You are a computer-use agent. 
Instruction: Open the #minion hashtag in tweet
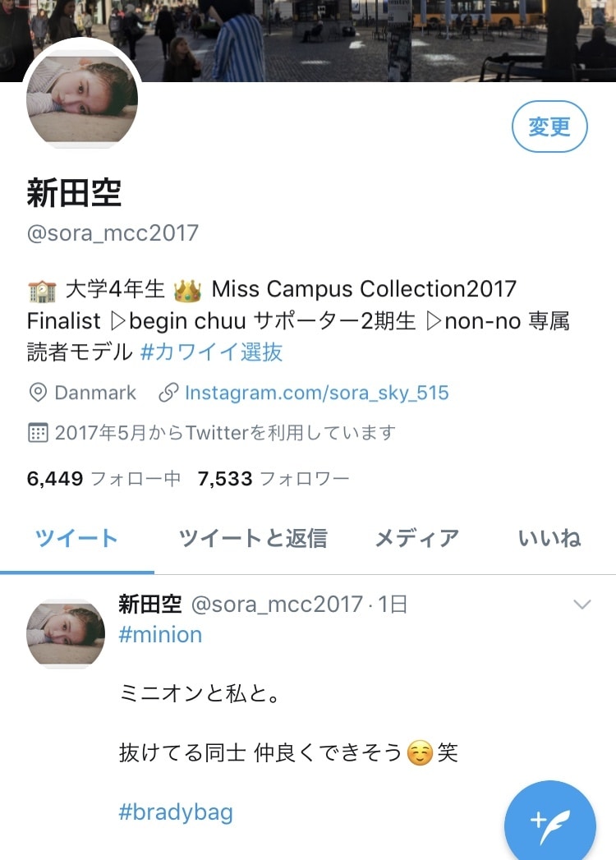[x=160, y=635]
